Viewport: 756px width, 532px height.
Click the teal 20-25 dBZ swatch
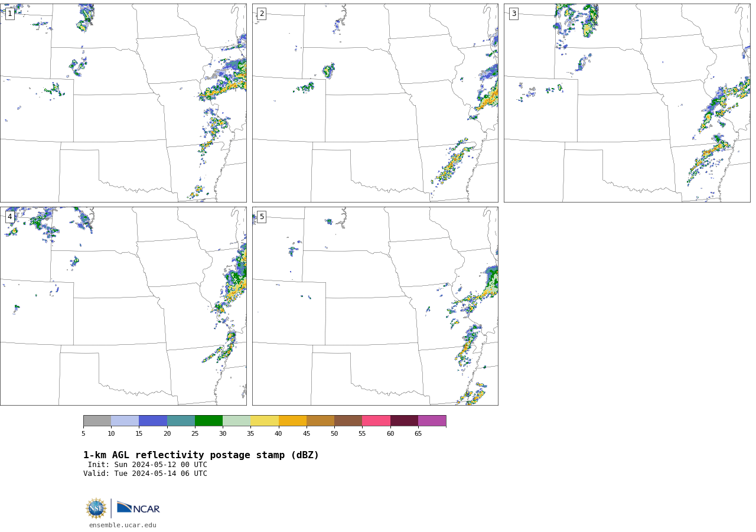[x=181, y=420]
